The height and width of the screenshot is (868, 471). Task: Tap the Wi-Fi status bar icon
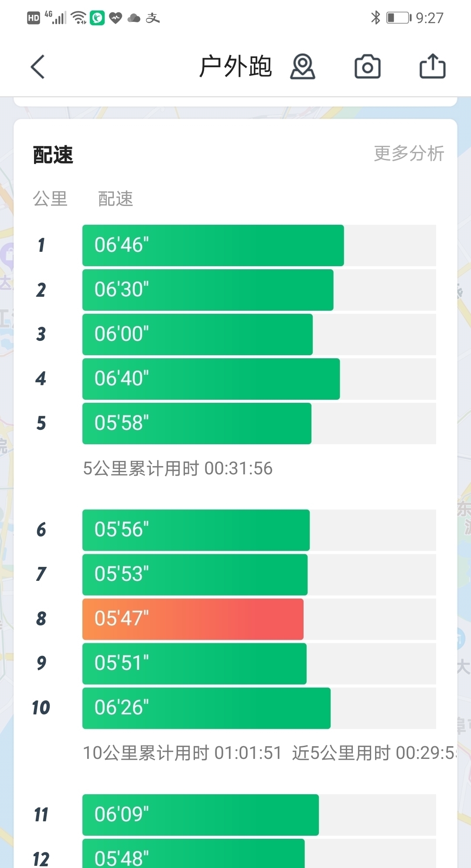tap(79, 17)
